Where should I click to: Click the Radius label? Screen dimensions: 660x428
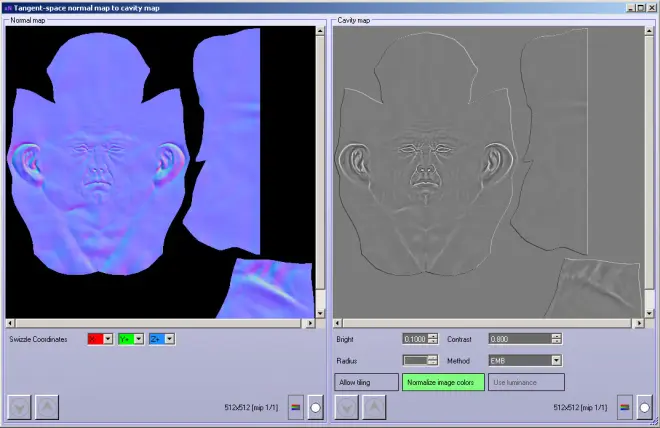347,361
